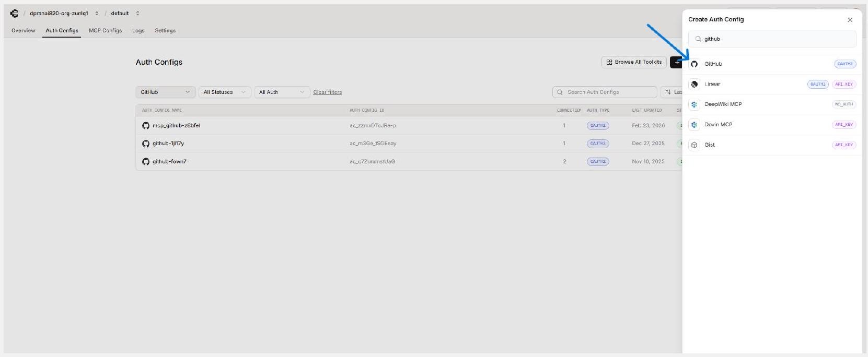Expand the All Auth filter dropdown
The height and width of the screenshot is (357, 868).
282,92
